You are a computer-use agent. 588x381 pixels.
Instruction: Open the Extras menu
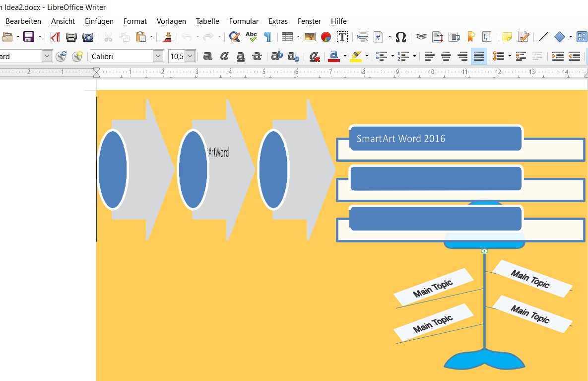(278, 21)
